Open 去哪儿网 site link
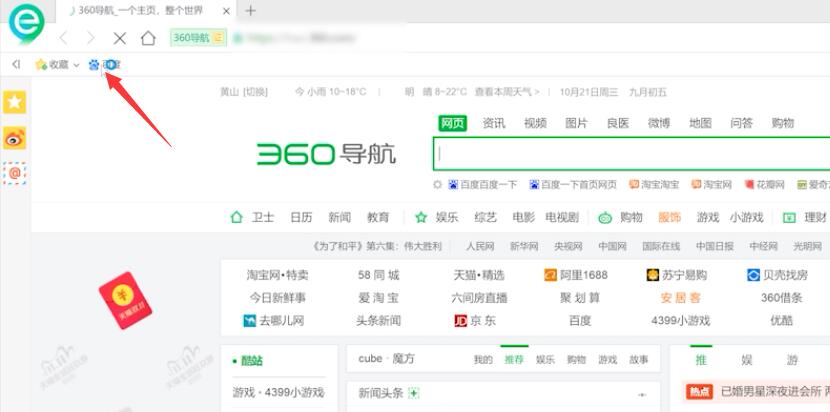 (274, 320)
